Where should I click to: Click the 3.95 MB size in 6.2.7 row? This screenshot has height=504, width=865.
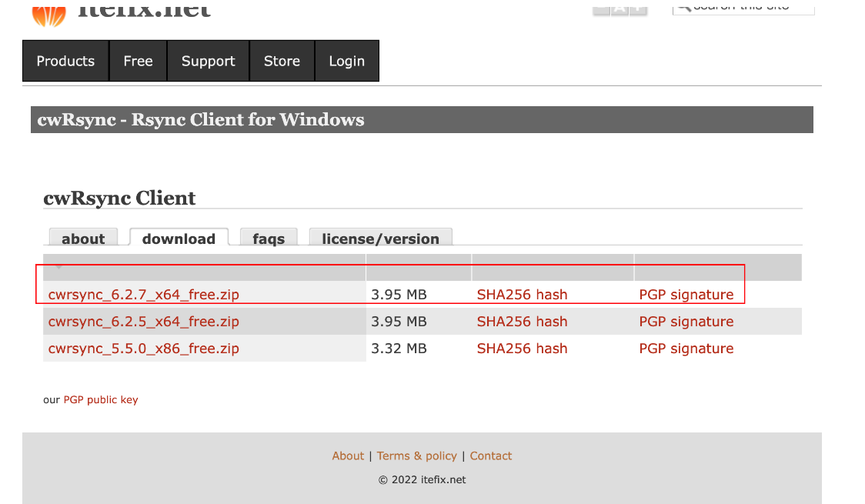(x=399, y=295)
